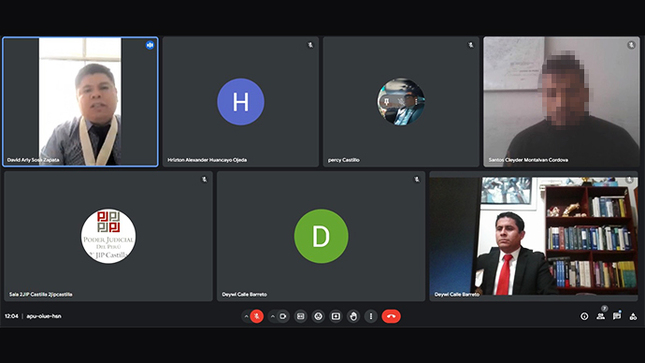Click muted mic icon on percy Castillo tile
Image resolution: width=645 pixels, height=363 pixels.
coord(471,45)
